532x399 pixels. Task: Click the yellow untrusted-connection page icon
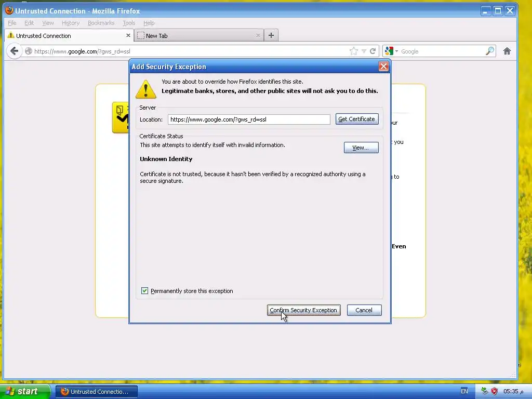121,117
